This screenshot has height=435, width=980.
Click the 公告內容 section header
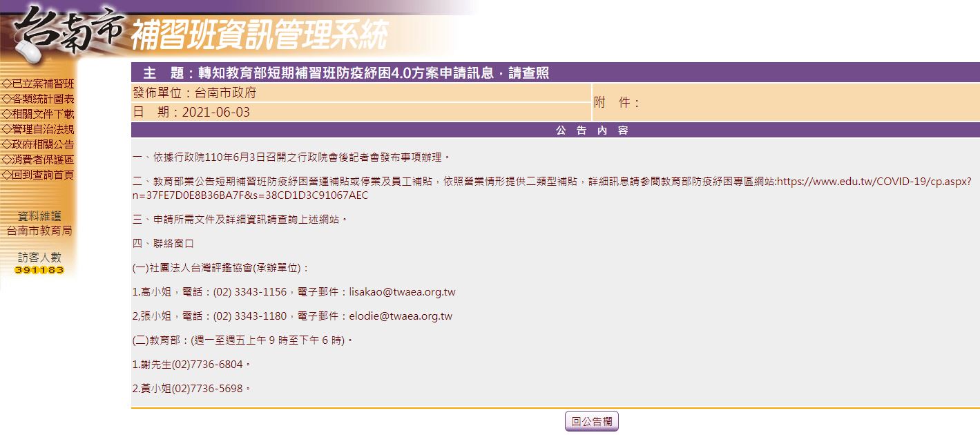tap(592, 130)
